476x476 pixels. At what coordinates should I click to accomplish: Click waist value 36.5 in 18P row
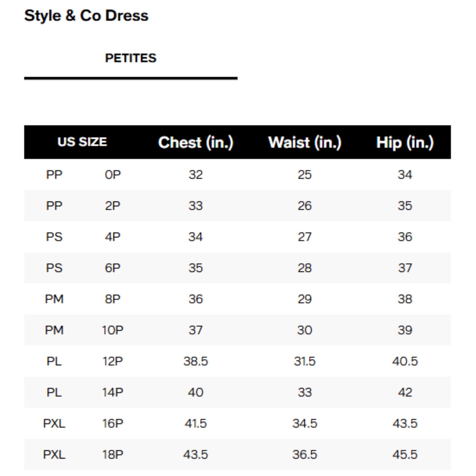(x=305, y=454)
